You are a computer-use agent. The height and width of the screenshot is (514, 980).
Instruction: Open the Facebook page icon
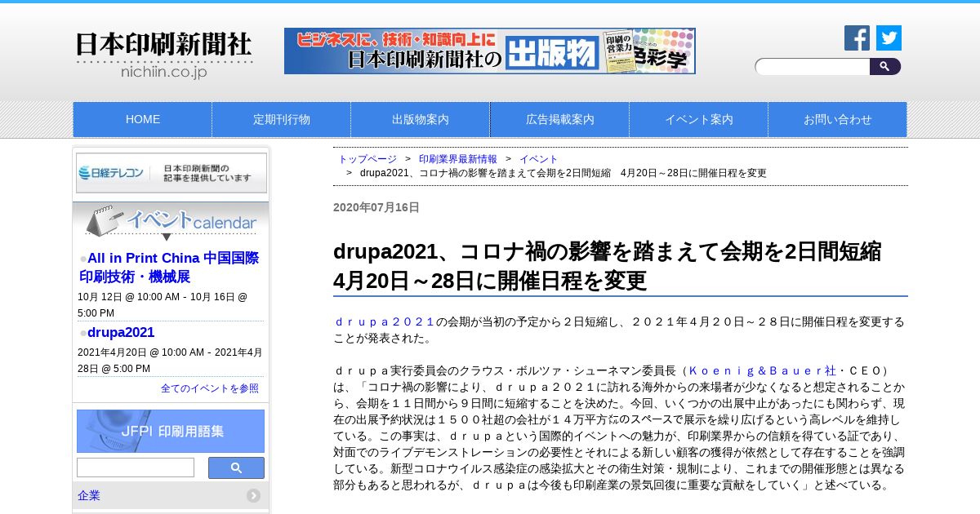point(857,38)
